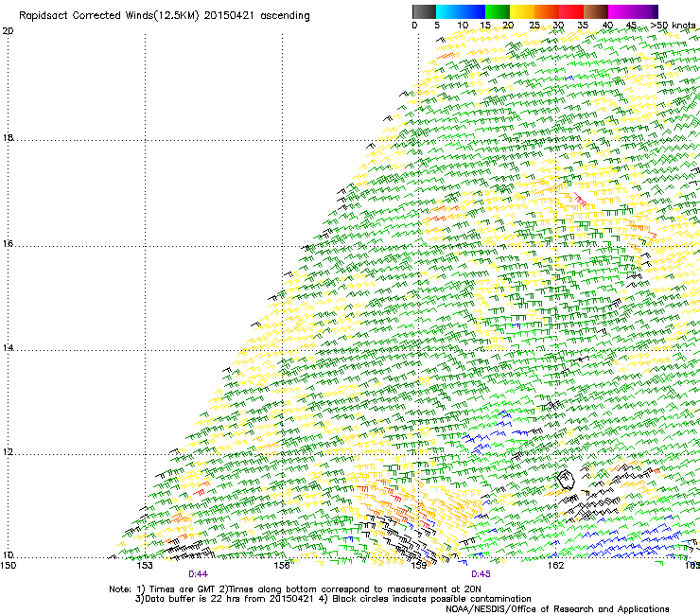Viewport: 700px width, 615px height.
Task: Click the '>50 knots' legend label
Action: pos(674,26)
